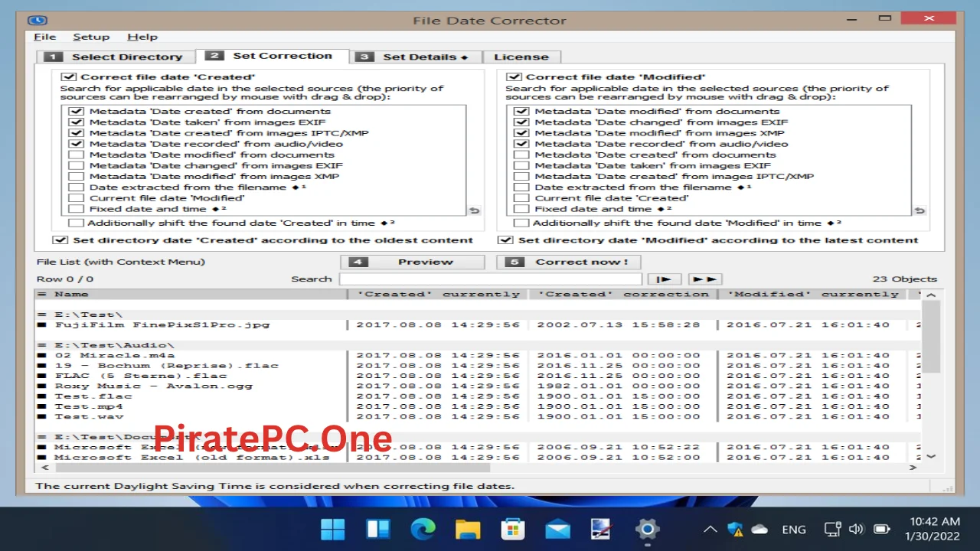The image size is (980, 551).
Task: Uncheck 'Date created' from images IPTC/XMP in Created list
Action: [76, 133]
